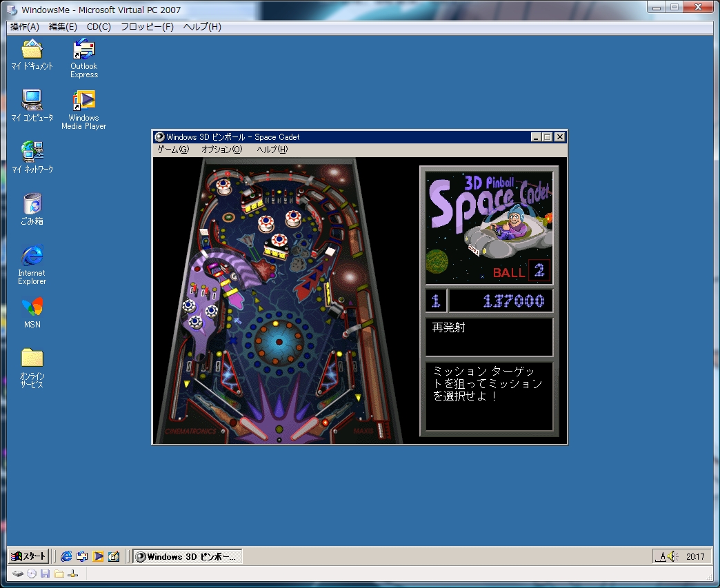Launch Outlook Express from Quick Launch bar
This screenshot has width=720, height=588.
pos(82,556)
